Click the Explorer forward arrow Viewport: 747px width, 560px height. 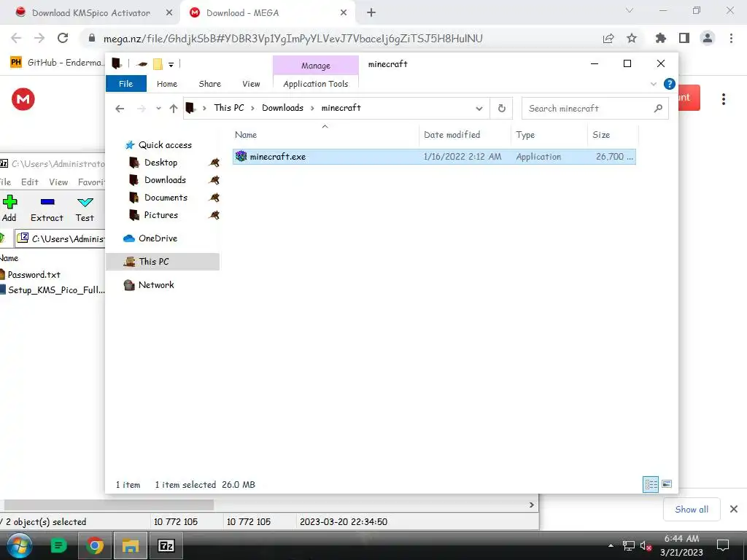[x=142, y=109]
